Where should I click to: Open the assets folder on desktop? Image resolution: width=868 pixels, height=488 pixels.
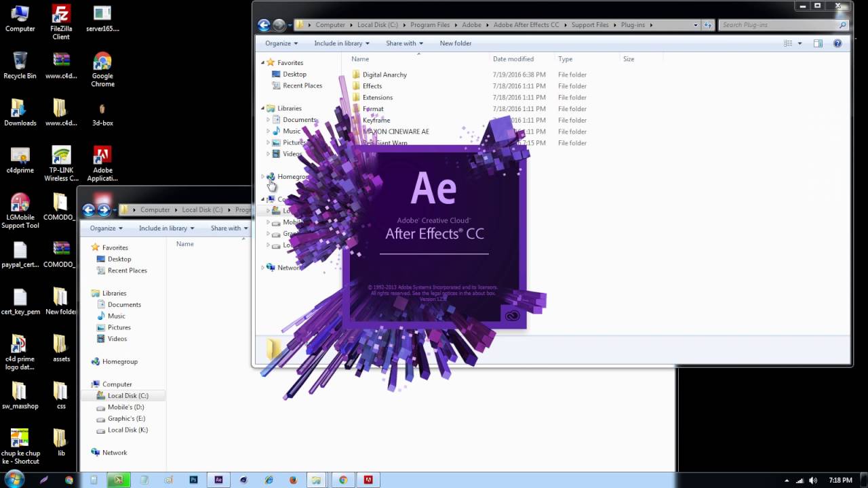click(x=61, y=348)
